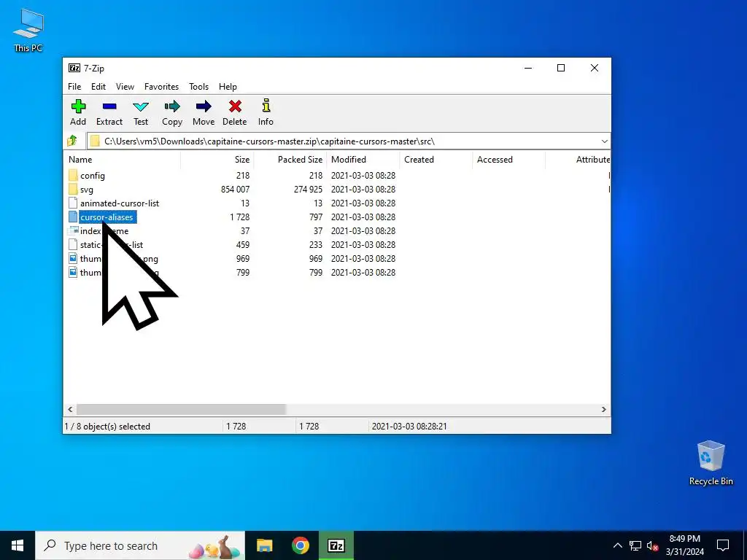
Task: Sort by Packed Size column header
Action: (x=290, y=160)
